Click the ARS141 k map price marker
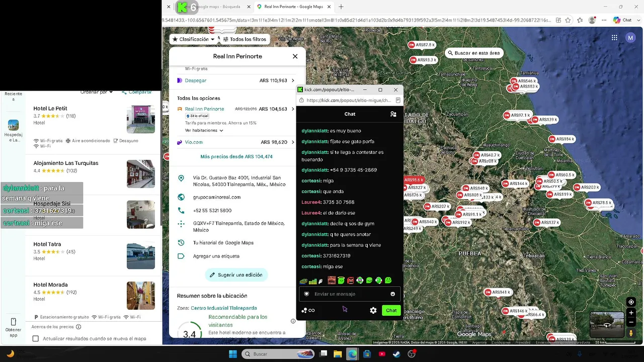644x362 pixels. pos(498,292)
